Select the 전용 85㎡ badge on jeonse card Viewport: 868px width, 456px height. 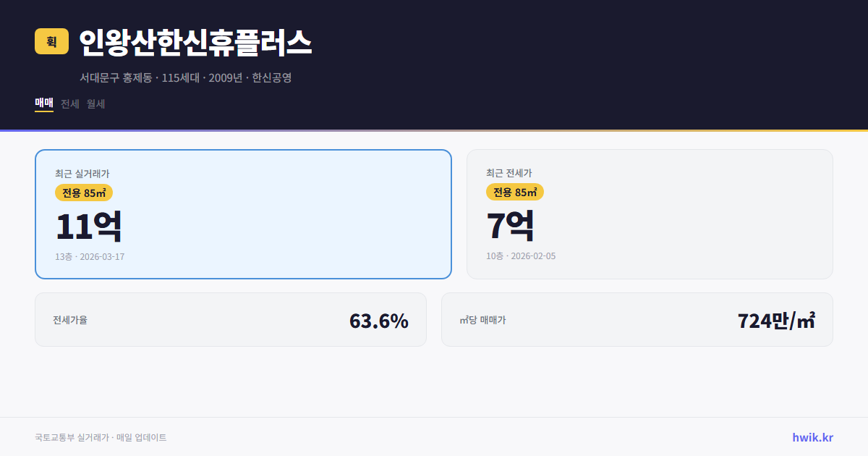pos(515,192)
